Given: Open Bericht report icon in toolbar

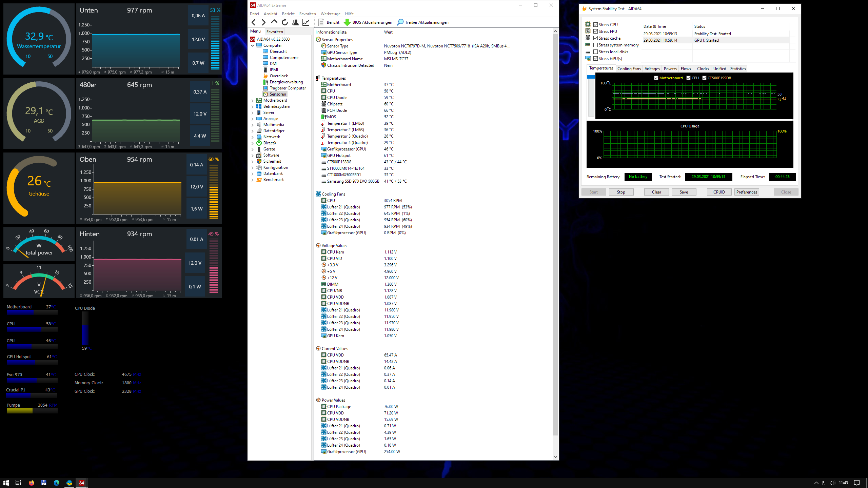Looking at the screenshot, I should coord(321,22).
